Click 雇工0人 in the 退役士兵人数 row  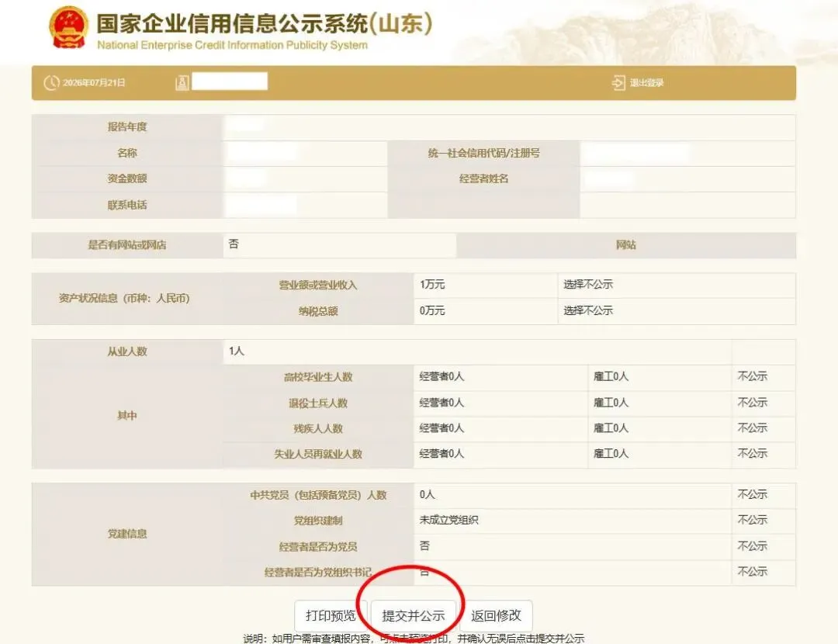611,403
